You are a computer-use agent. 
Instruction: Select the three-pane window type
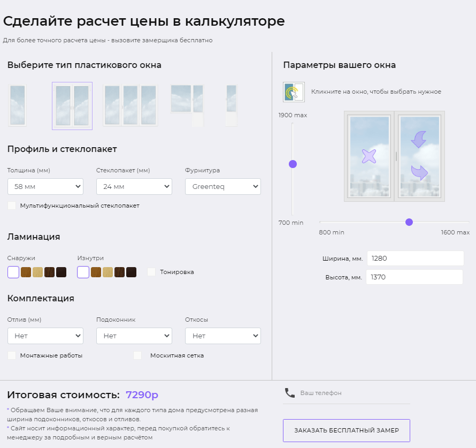[130, 105]
